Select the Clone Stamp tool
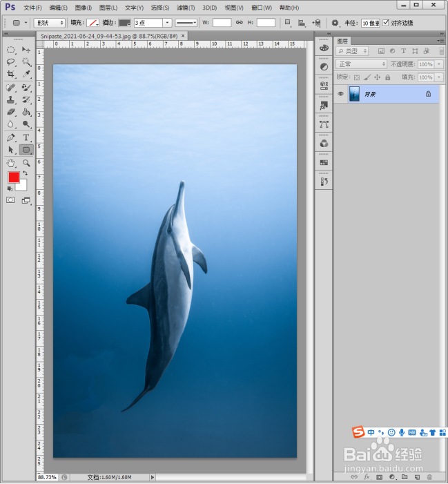Viewport: 448px width, 484px height. [x=11, y=100]
